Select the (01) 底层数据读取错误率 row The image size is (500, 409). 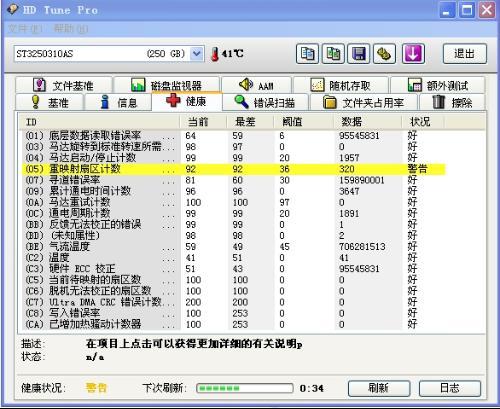[232, 136]
